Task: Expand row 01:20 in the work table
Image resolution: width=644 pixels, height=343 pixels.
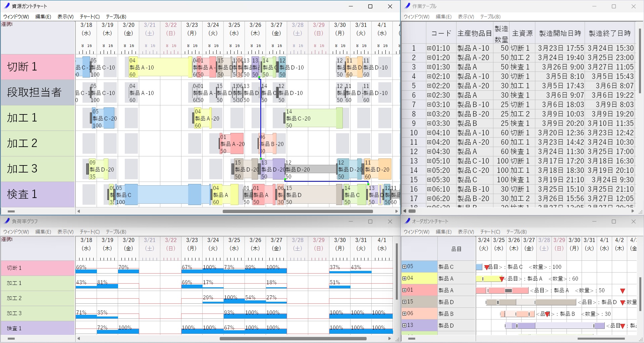Action: coord(429,58)
